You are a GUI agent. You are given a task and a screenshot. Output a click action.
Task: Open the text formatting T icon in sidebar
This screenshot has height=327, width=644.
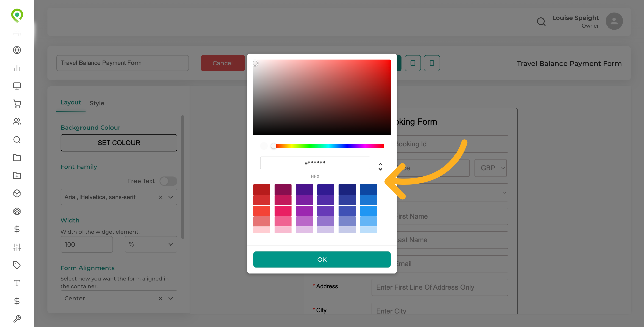pos(17,283)
